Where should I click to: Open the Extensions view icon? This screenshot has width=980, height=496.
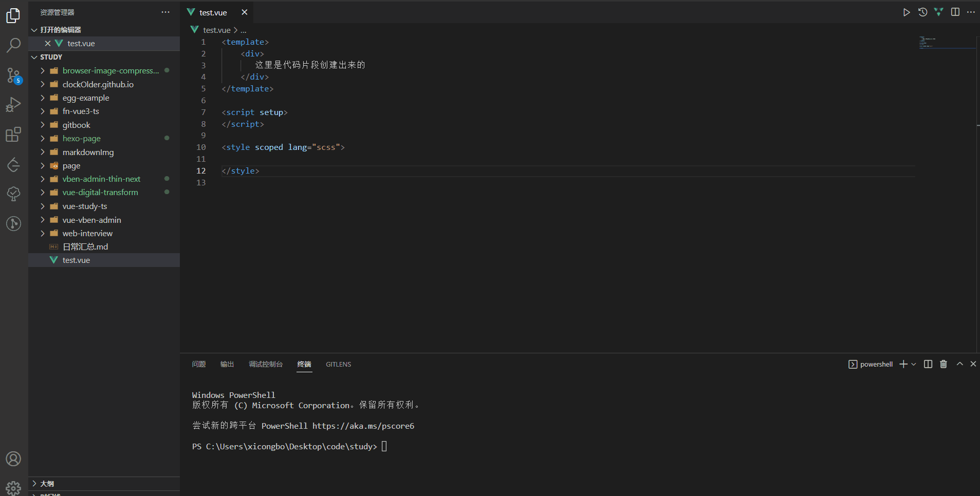pyautogui.click(x=13, y=135)
